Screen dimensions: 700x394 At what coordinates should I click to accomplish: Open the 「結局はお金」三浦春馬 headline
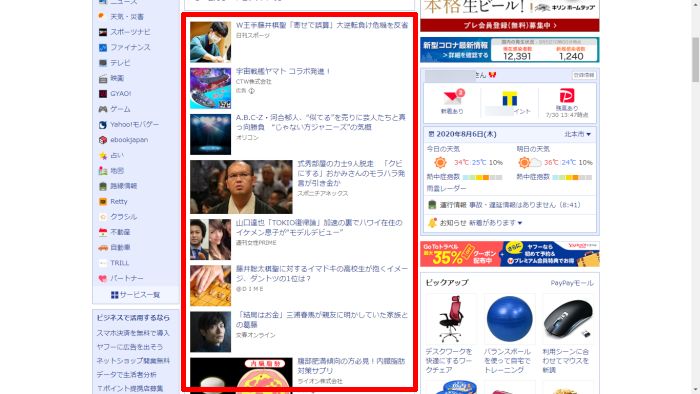(x=322, y=319)
